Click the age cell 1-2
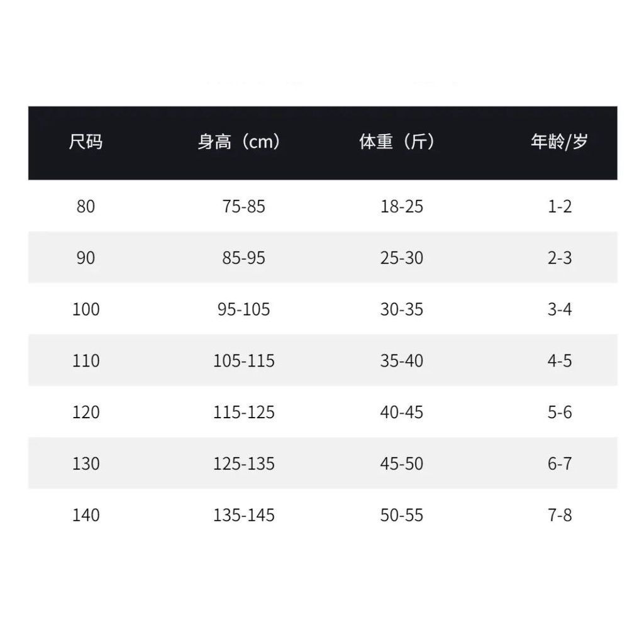 (x=559, y=206)
